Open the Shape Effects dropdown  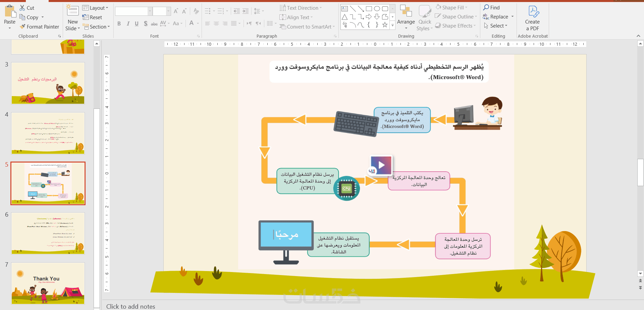[455, 26]
